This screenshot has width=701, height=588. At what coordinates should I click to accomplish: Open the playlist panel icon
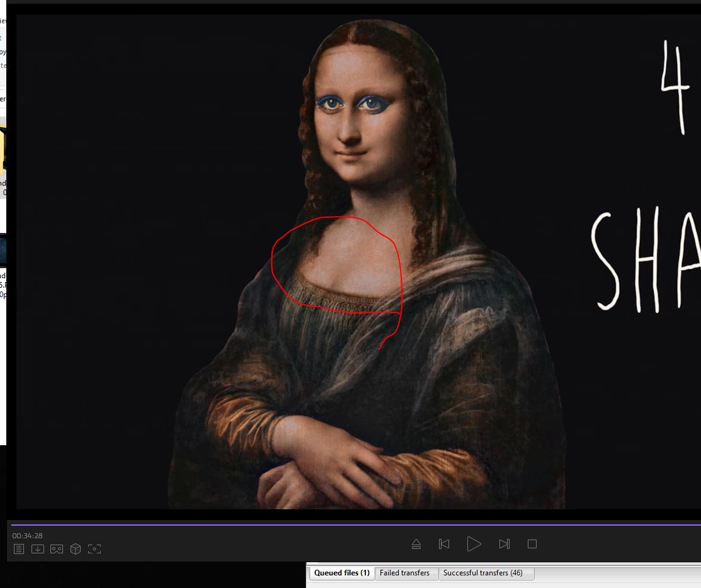point(19,549)
